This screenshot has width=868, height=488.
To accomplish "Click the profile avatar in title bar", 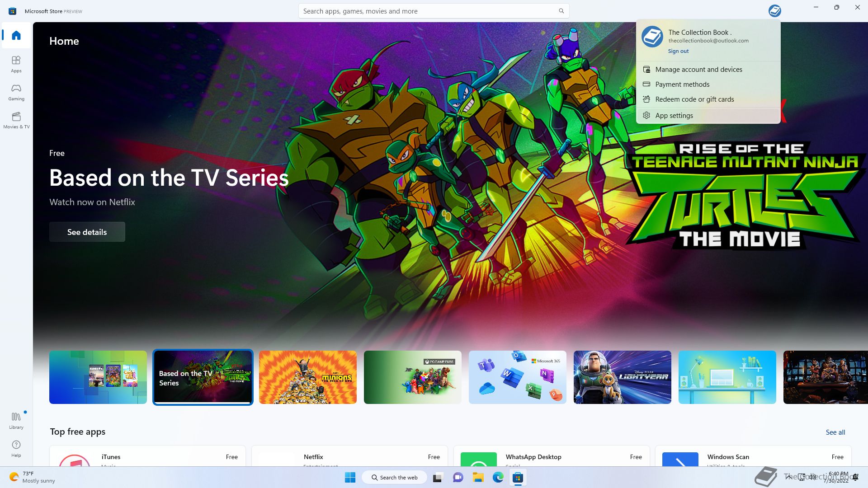I will pyautogui.click(x=774, y=11).
